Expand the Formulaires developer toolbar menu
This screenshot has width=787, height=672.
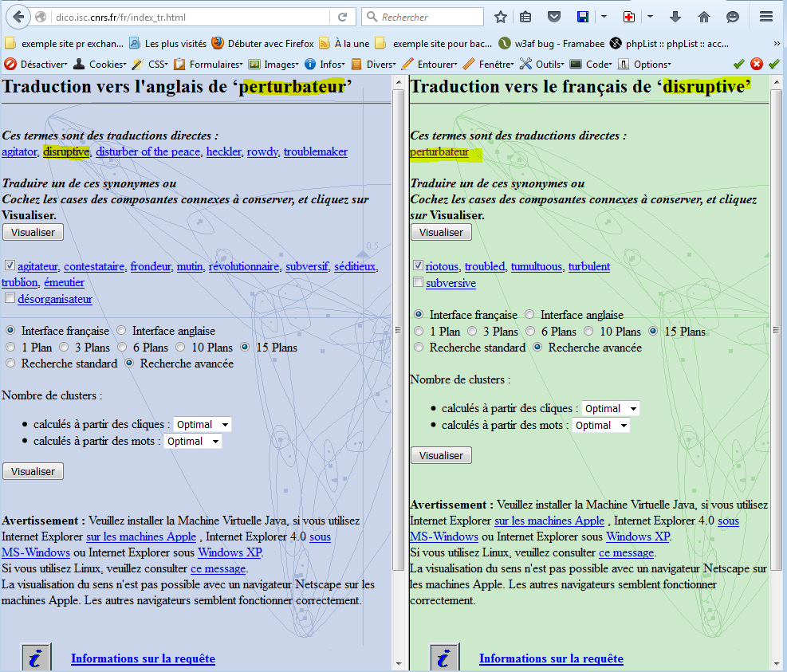tap(211, 64)
